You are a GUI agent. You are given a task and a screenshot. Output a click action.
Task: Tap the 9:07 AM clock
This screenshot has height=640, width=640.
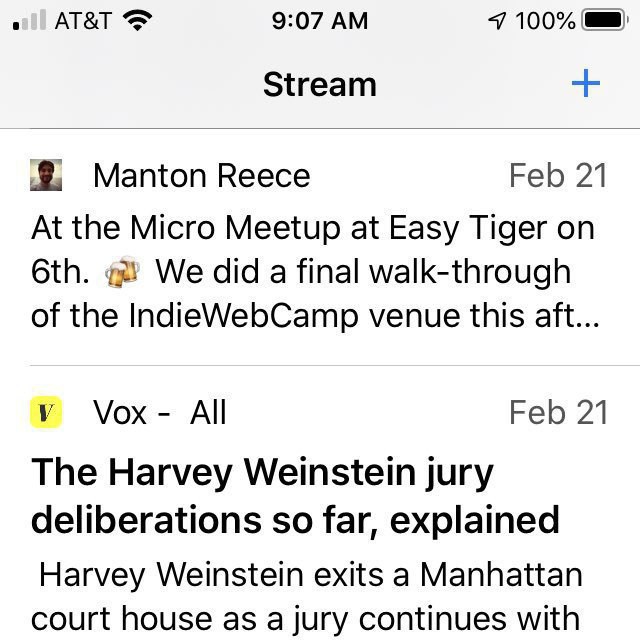click(x=319, y=20)
